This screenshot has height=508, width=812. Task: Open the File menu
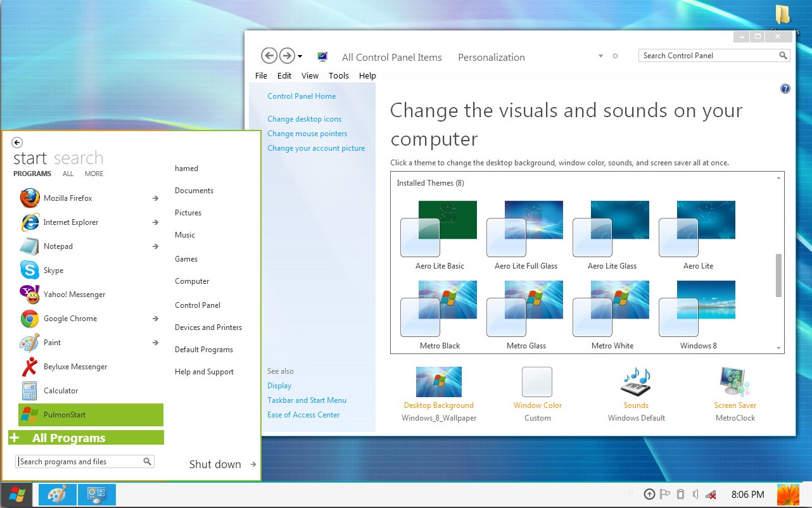click(x=261, y=75)
